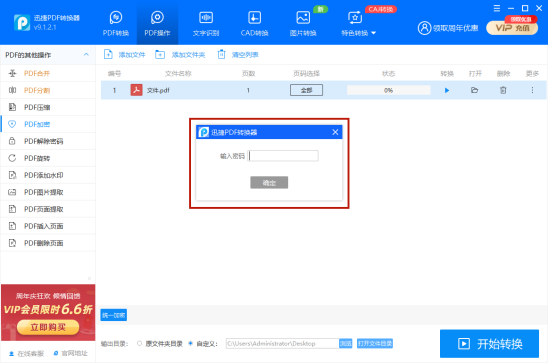Click the 清空列表 toolbar button

coord(238,55)
